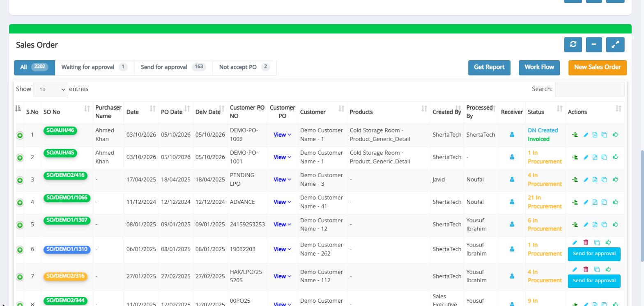This screenshot has height=306, width=644.
Task: Send order SO/DEMO1/1310 for approval
Action: pyautogui.click(x=594, y=254)
